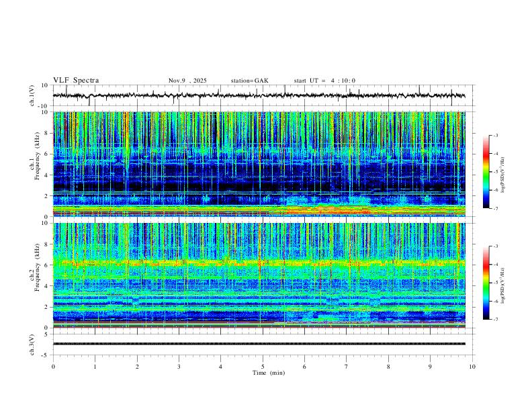The image size is (532, 411).
Task: Click the 'ch.1(V)' waveform axis label
Action: (x=32, y=95)
